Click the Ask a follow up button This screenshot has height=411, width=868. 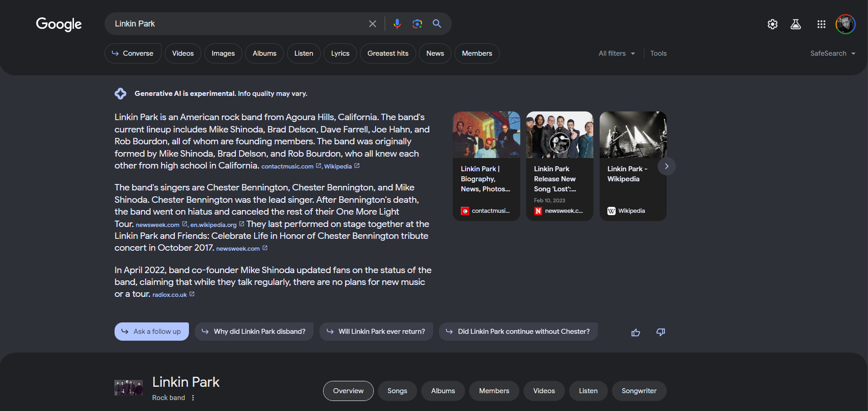click(x=152, y=332)
